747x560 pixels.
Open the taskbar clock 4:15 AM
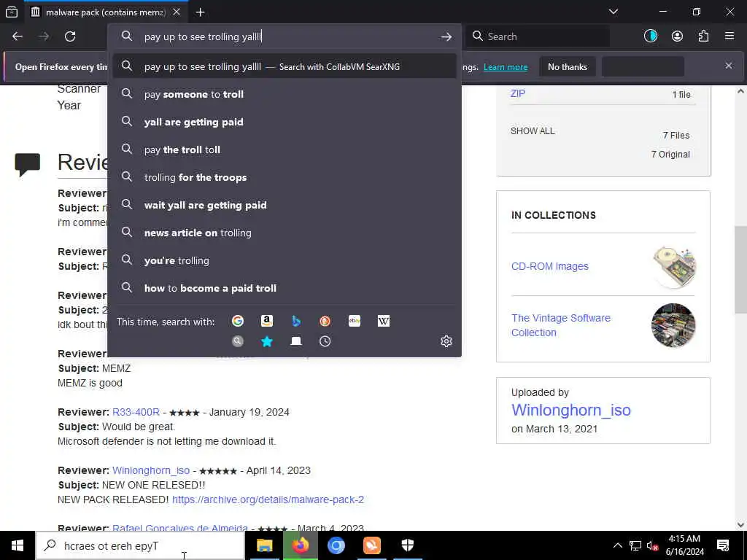click(x=684, y=545)
